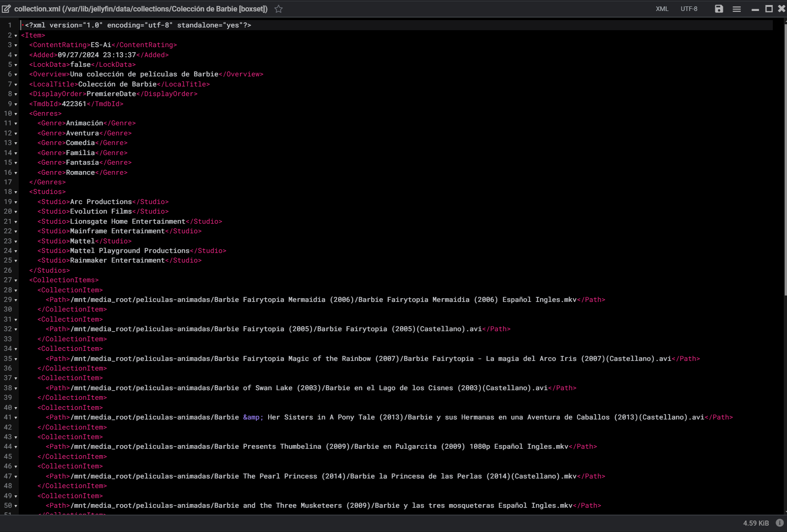
Task: Open the XML language mode selector
Action: (x=662, y=9)
